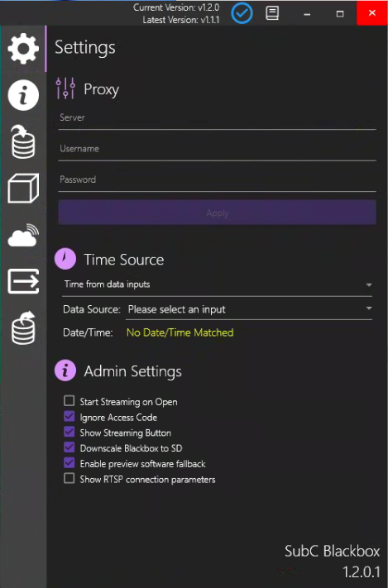Click the database export icon in the sidebar
Viewport: 388px width, 588px height.
click(23, 328)
